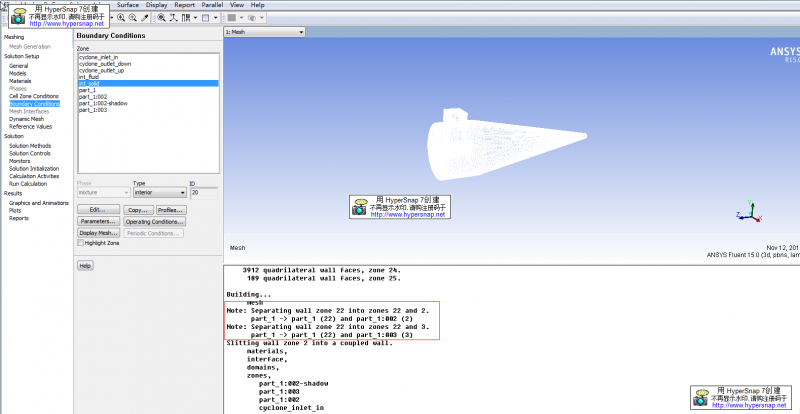Open Solution Controls in navigation tree
The image size is (800, 414).
pos(30,153)
